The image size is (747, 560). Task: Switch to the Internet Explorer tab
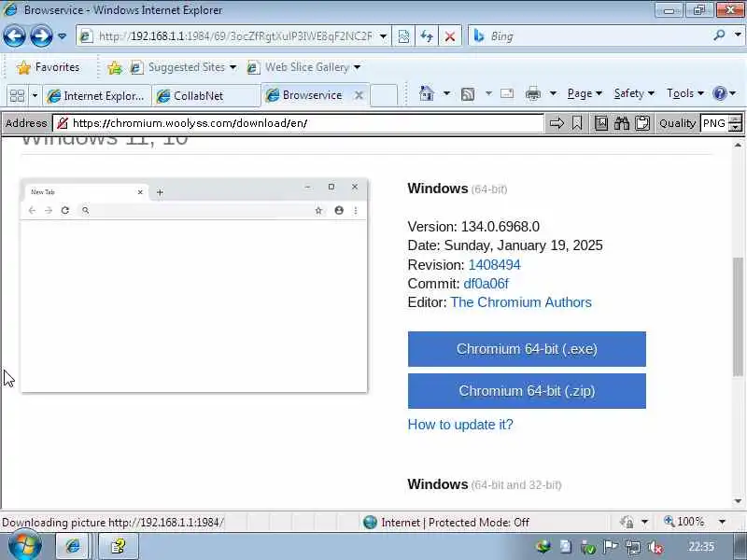point(97,96)
